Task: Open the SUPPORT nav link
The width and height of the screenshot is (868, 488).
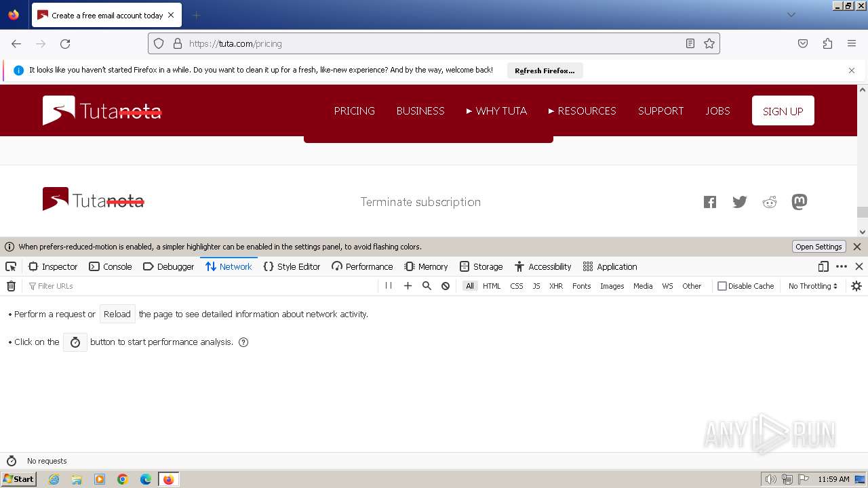Action: click(x=661, y=110)
